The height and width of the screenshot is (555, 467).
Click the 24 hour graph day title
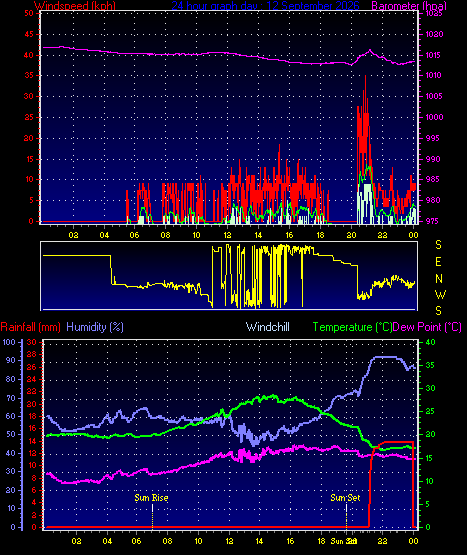coord(265,6)
